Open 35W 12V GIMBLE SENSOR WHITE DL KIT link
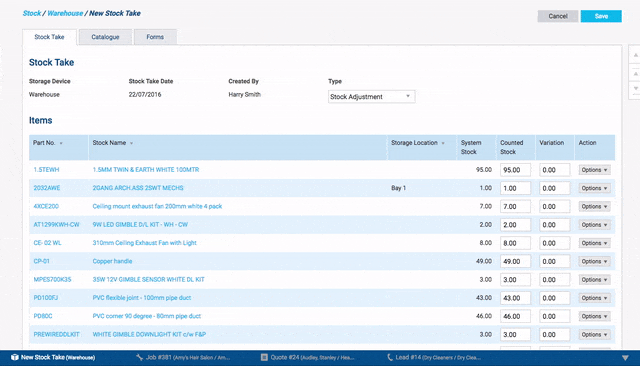Screen dimensions: 640x366 pos(149,280)
